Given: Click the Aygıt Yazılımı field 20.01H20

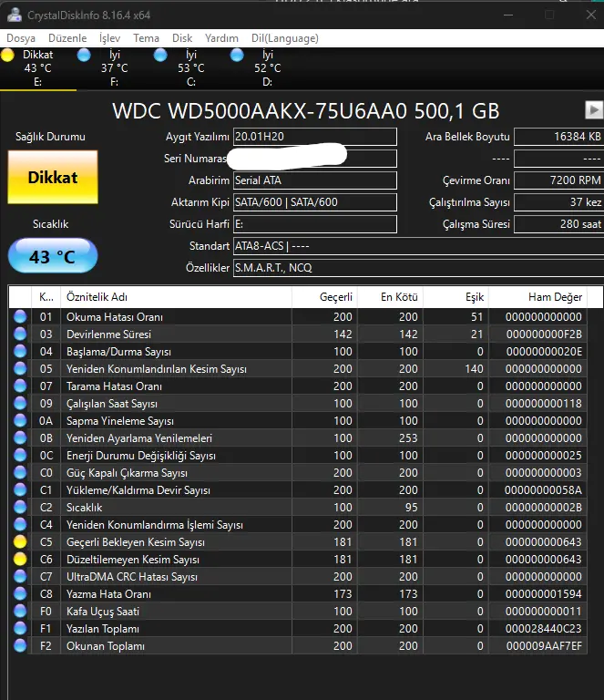Looking at the screenshot, I should pyautogui.click(x=315, y=137).
